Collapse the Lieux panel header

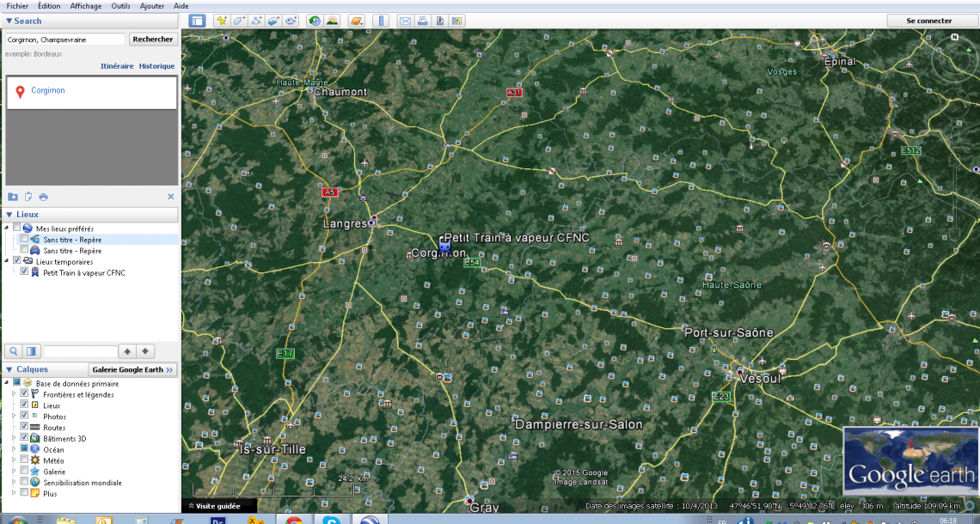pos(9,215)
